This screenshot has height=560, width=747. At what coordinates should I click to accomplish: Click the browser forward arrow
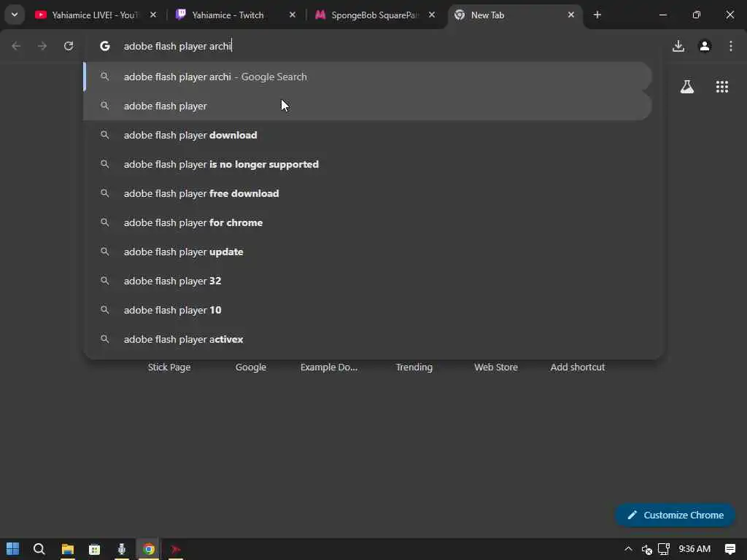[42, 46]
